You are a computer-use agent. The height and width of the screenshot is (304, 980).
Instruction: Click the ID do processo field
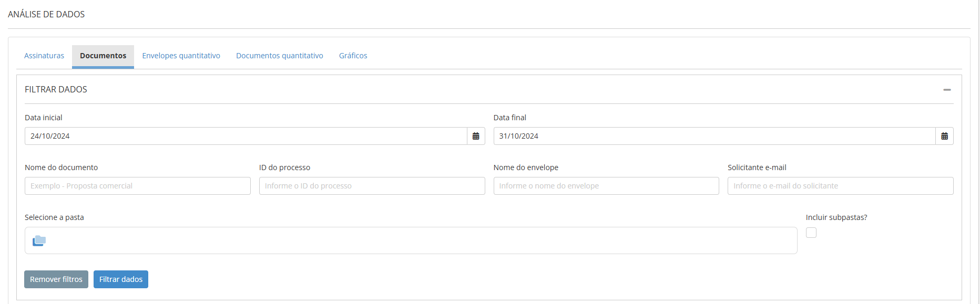tap(372, 186)
